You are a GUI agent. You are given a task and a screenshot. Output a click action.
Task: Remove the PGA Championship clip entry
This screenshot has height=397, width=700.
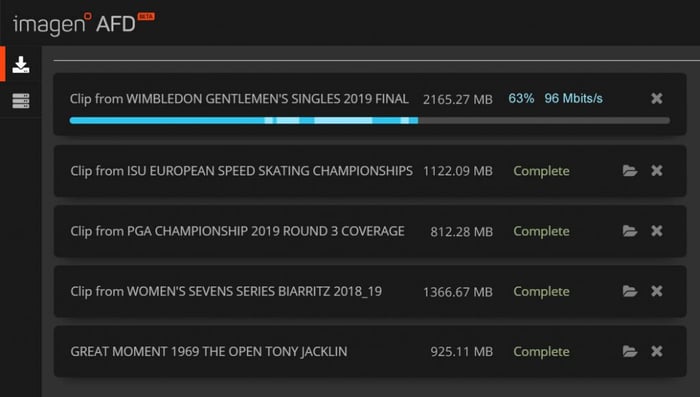point(656,231)
